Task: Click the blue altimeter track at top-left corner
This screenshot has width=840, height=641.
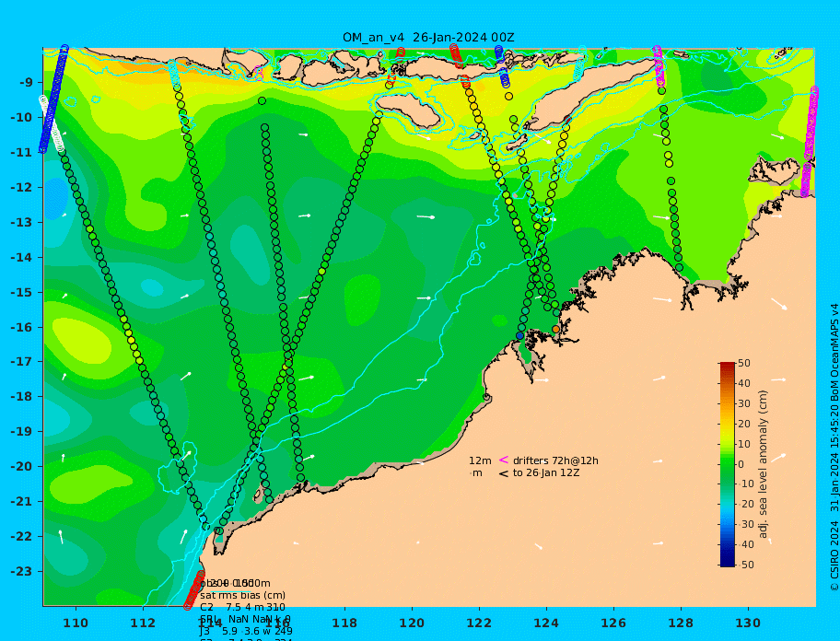Action: [x=53, y=99]
